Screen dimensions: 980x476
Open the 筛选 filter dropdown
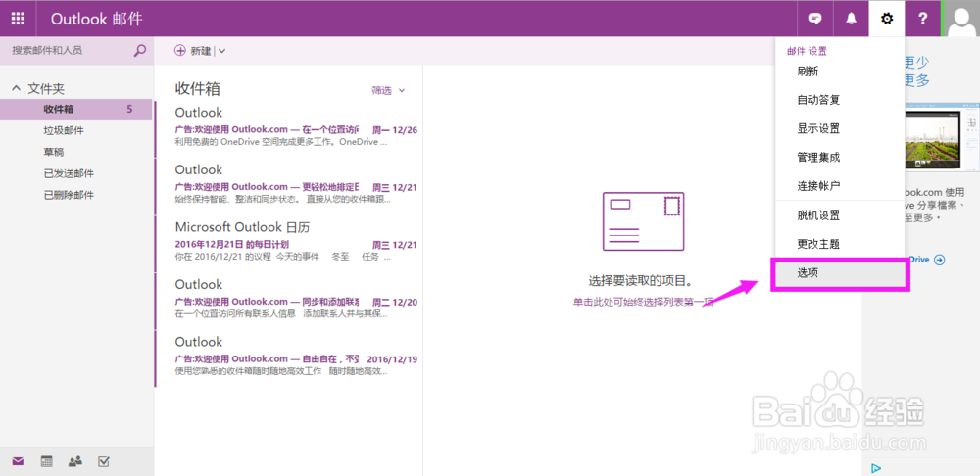(x=388, y=90)
